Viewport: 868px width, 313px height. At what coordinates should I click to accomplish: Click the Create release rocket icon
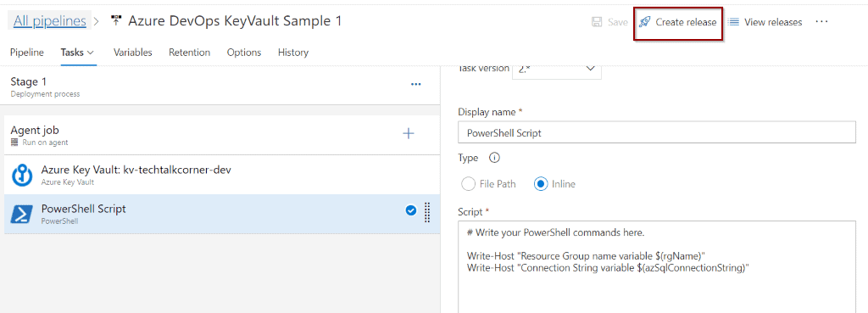point(644,22)
